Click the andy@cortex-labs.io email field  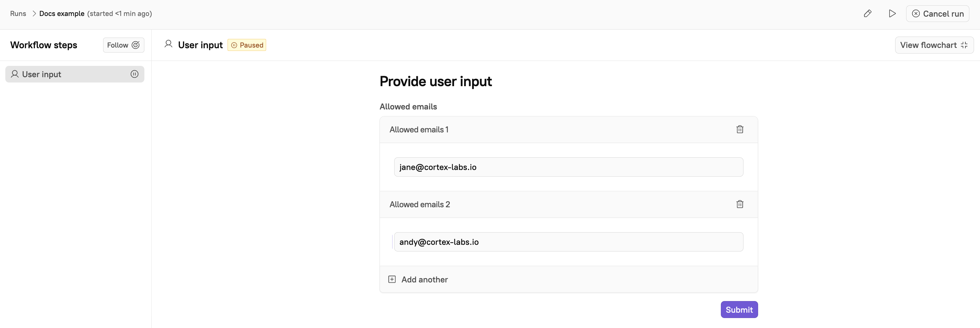point(569,242)
